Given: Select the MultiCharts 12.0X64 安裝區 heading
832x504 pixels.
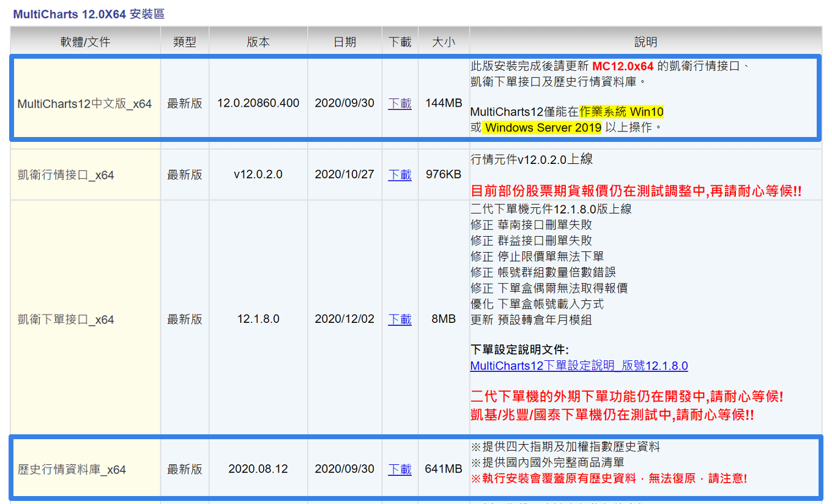Looking at the screenshot, I should pyautogui.click(x=89, y=13).
